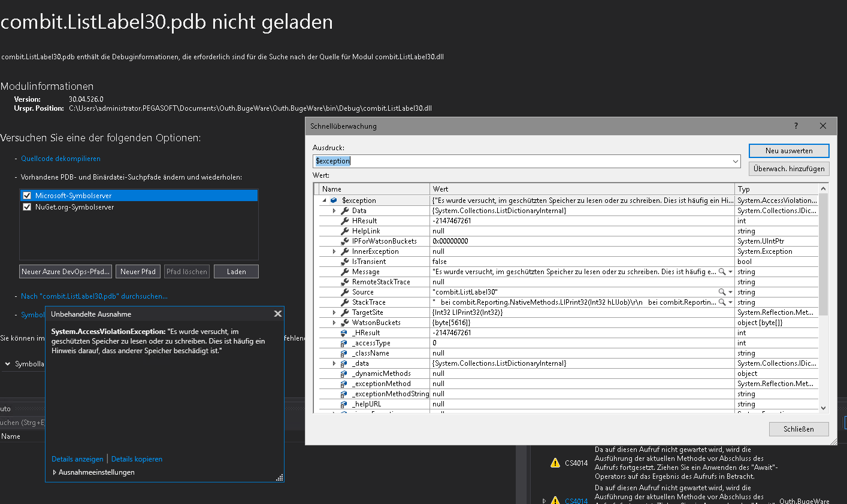Open the Quellcode dekompilieren link

60,159
